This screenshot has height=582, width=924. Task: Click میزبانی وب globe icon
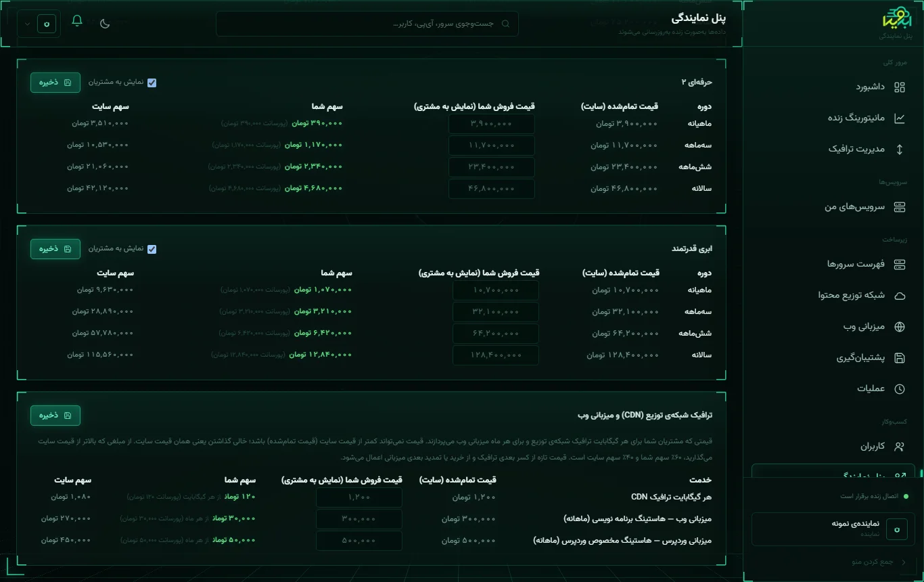(899, 327)
